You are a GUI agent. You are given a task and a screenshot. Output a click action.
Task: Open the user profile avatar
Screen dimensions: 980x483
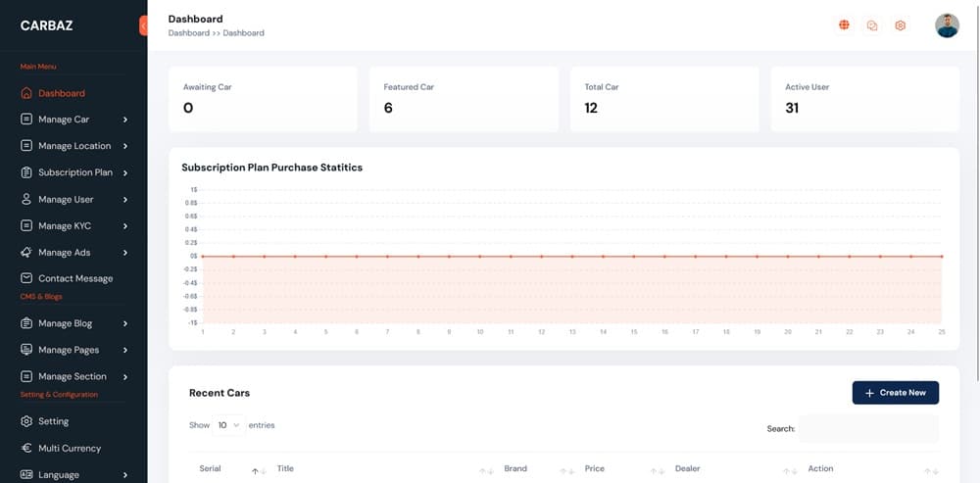pyautogui.click(x=947, y=25)
